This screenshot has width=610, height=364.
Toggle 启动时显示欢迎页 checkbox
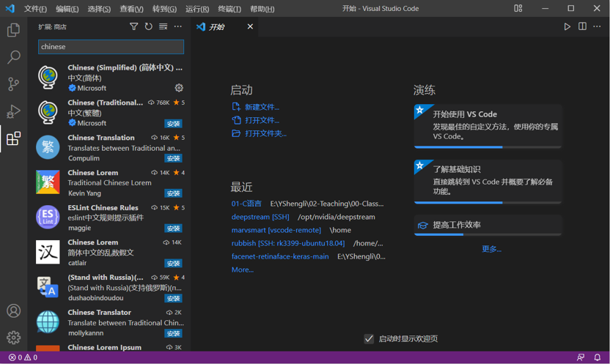pyautogui.click(x=369, y=339)
